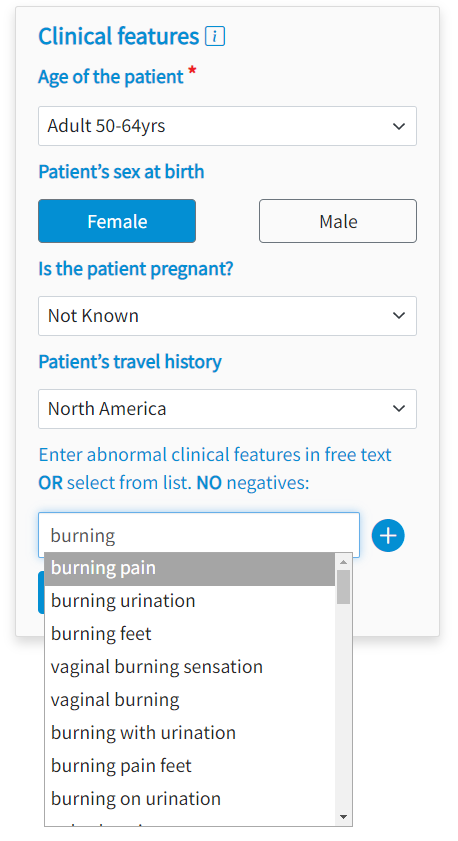Click the blue button behind suggestions list
This screenshot has width=458, height=841.
41,592
